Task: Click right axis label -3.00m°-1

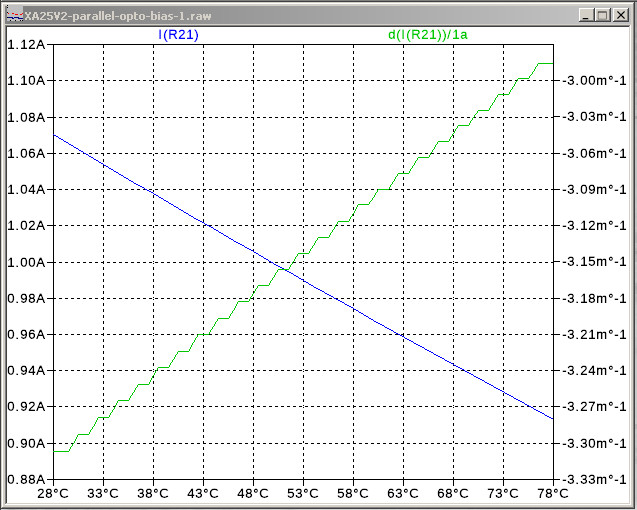Action: pyautogui.click(x=594, y=80)
